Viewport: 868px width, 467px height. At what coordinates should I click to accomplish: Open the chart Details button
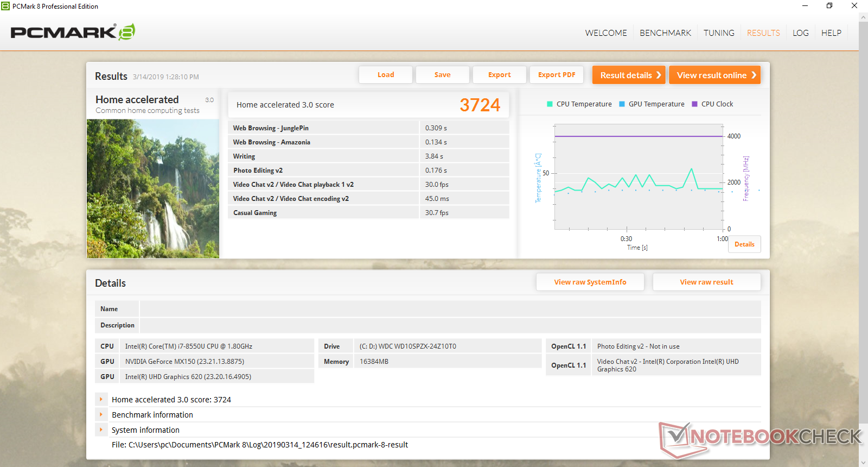(x=744, y=244)
